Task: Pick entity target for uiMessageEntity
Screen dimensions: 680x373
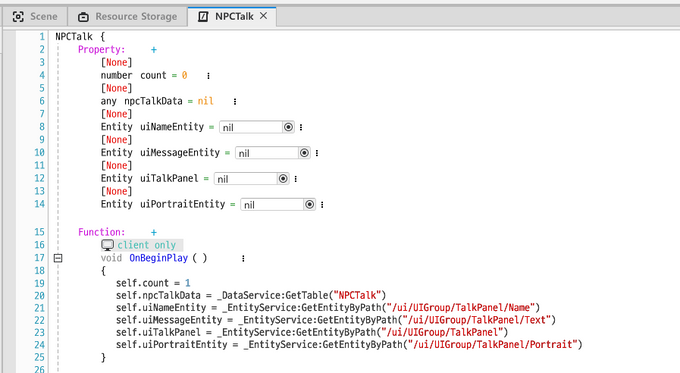Action: tap(304, 153)
